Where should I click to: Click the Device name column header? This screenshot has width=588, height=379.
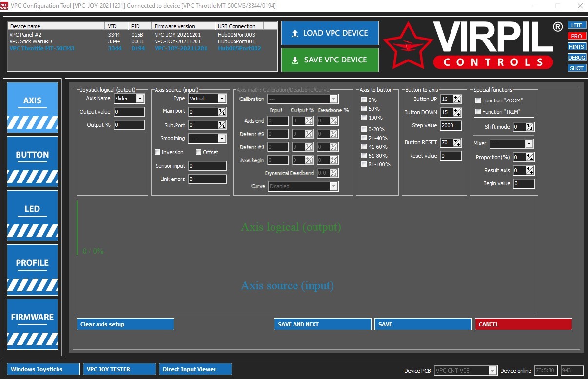[x=57, y=26]
